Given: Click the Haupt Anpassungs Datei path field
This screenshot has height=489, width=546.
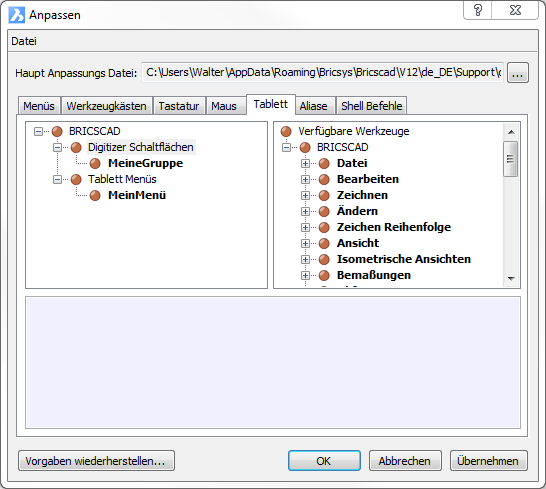Looking at the screenshot, I should (322, 72).
